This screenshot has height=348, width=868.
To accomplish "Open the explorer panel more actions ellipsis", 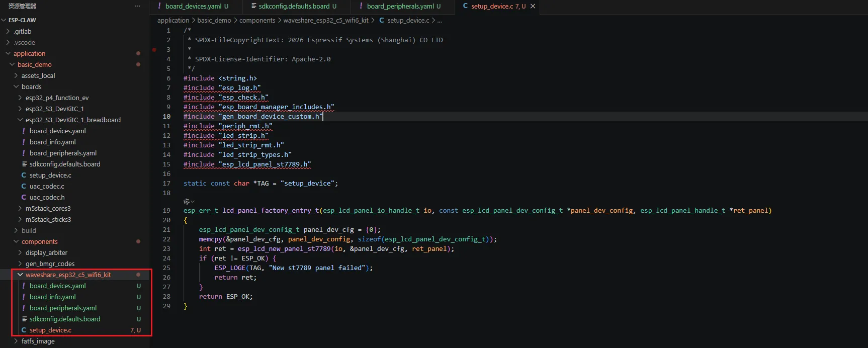I will click(137, 6).
